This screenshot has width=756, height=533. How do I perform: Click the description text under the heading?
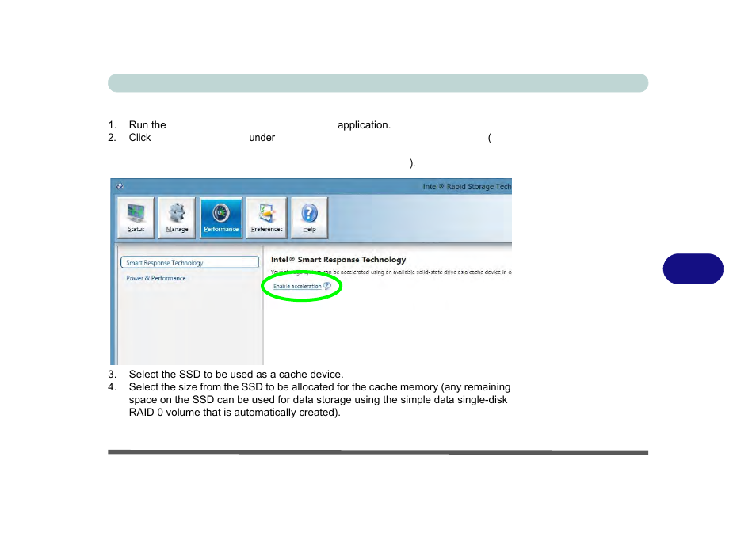[x=391, y=272]
